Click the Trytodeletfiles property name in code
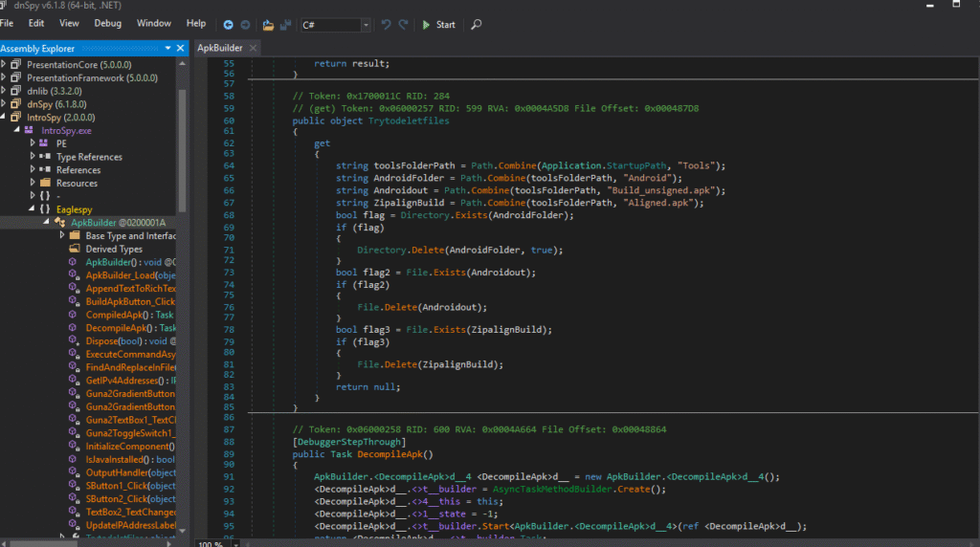The image size is (980, 547). (x=408, y=120)
